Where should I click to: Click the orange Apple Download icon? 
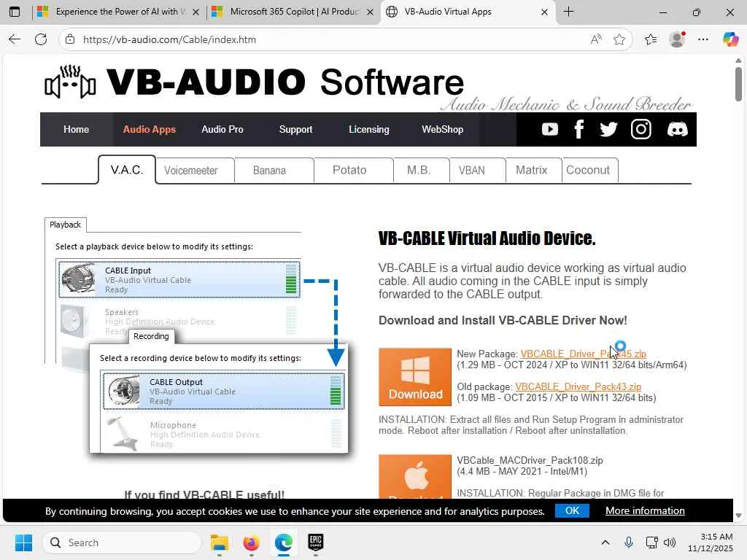(415, 477)
